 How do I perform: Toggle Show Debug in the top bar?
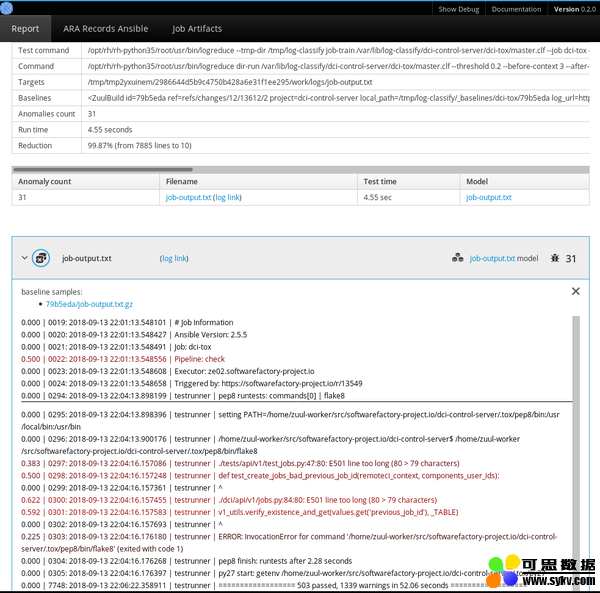459,9
